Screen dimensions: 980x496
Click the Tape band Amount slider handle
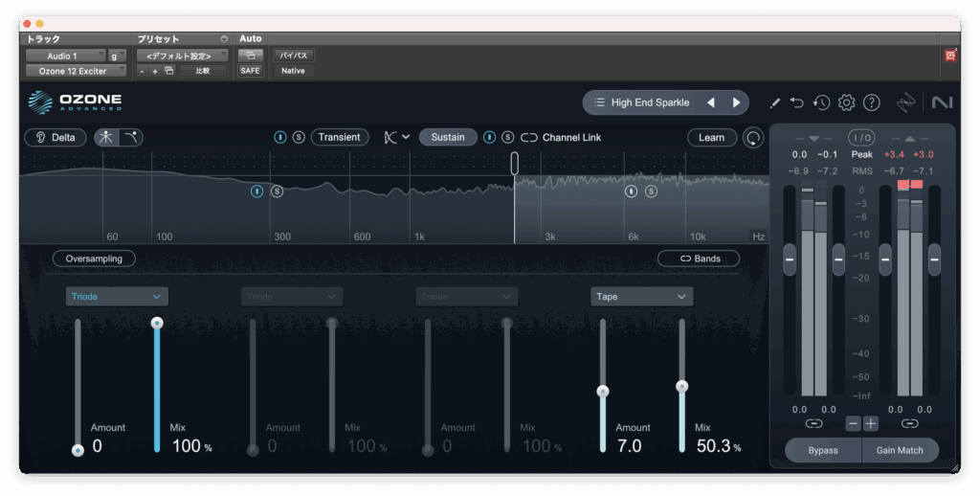point(603,391)
